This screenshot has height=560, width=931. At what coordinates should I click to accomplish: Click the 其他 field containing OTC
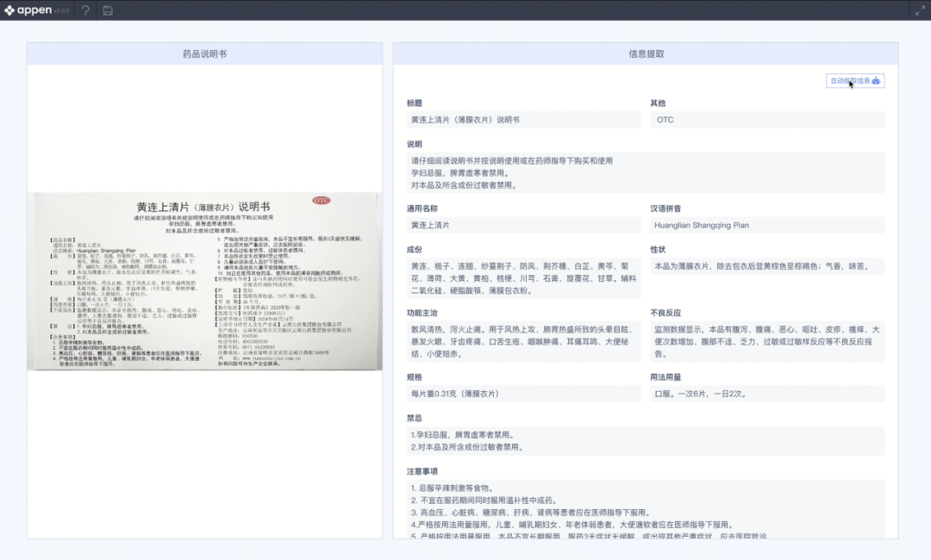click(x=766, y=120)
